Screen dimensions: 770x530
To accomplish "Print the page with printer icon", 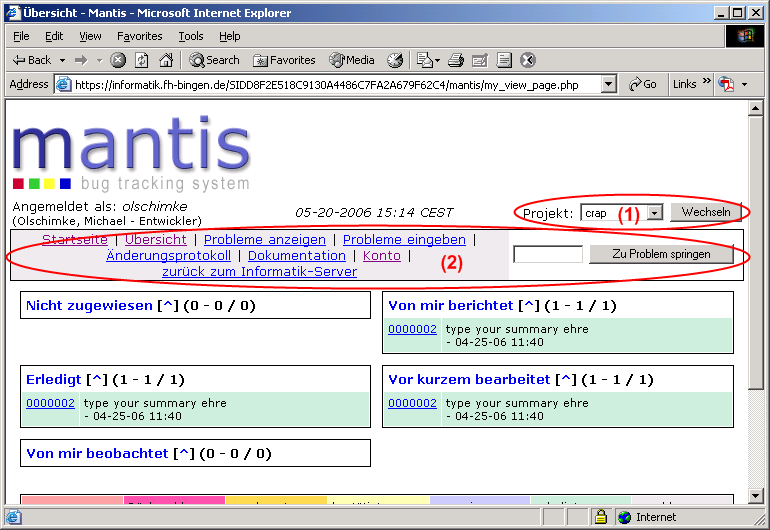I will 456,60.
